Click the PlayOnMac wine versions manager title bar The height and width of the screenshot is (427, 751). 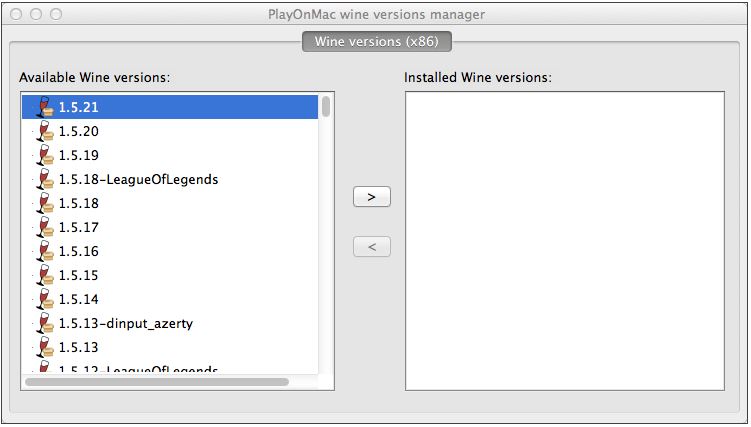376,14
